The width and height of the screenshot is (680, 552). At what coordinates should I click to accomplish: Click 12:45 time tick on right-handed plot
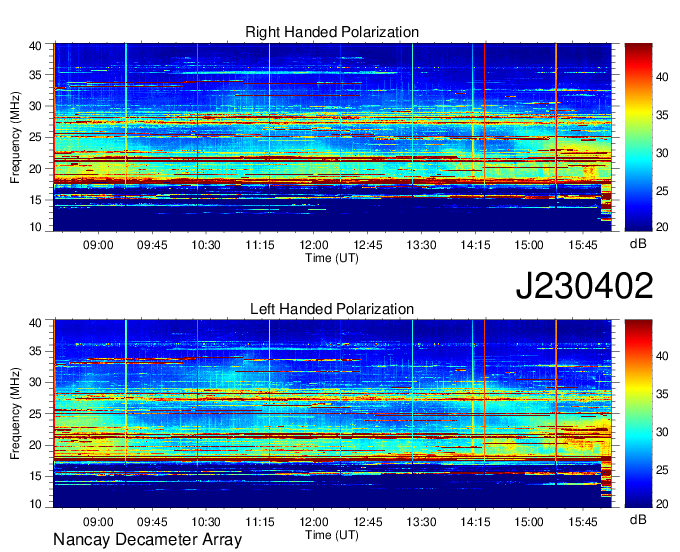coord(367,245)
